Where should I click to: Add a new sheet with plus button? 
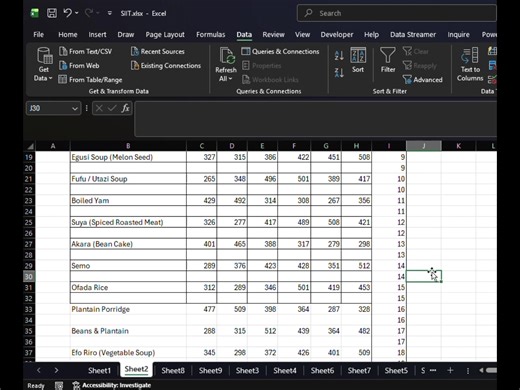coord(450,370)
